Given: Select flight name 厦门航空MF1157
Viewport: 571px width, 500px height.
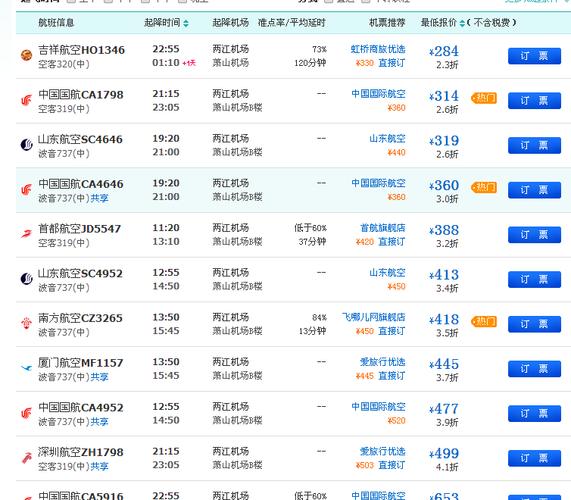Looking at the screenshot, I should 81,363.
